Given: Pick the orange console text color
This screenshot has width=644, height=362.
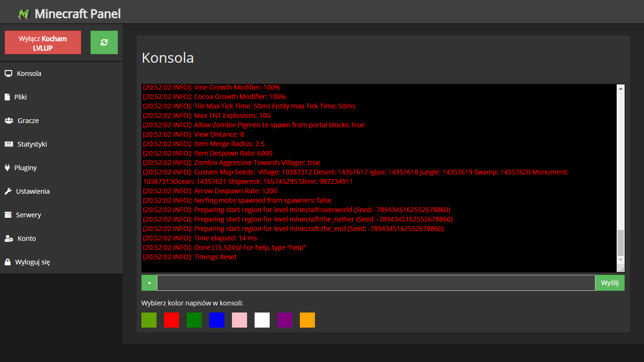Looking at the screenshot, I should (x=307, y=320).
